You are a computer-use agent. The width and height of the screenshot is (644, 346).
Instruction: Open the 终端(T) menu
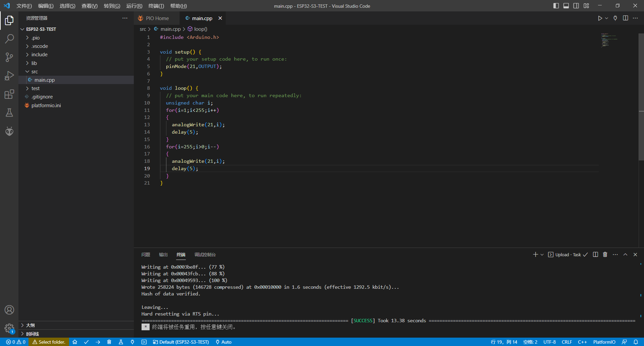coord(156,6)
